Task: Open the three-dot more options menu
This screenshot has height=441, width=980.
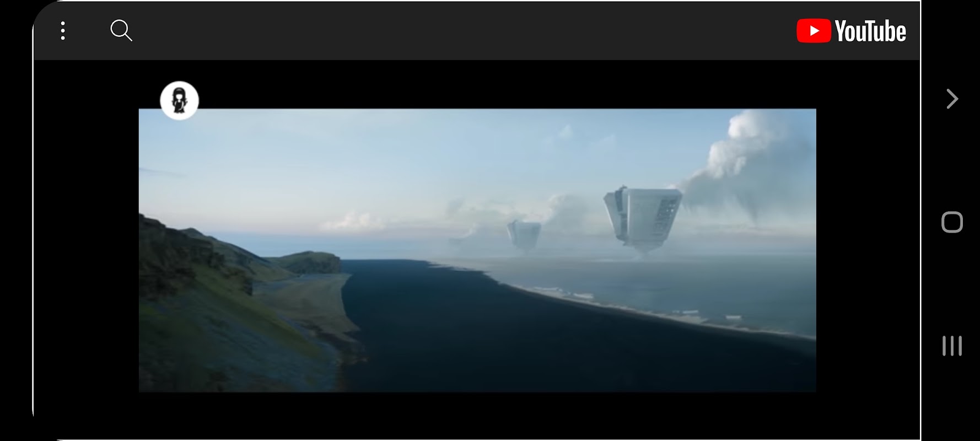Action: click(63, 31)
